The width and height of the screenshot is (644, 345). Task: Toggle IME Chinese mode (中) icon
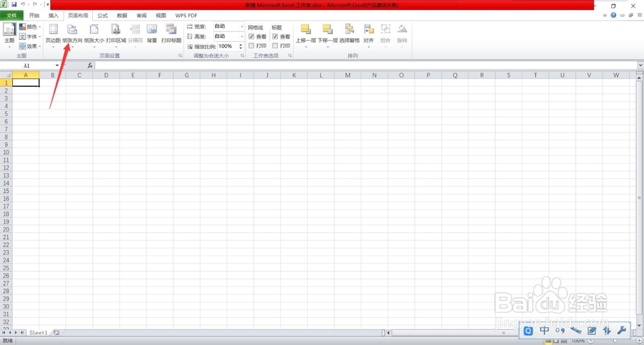click(544, 330)
